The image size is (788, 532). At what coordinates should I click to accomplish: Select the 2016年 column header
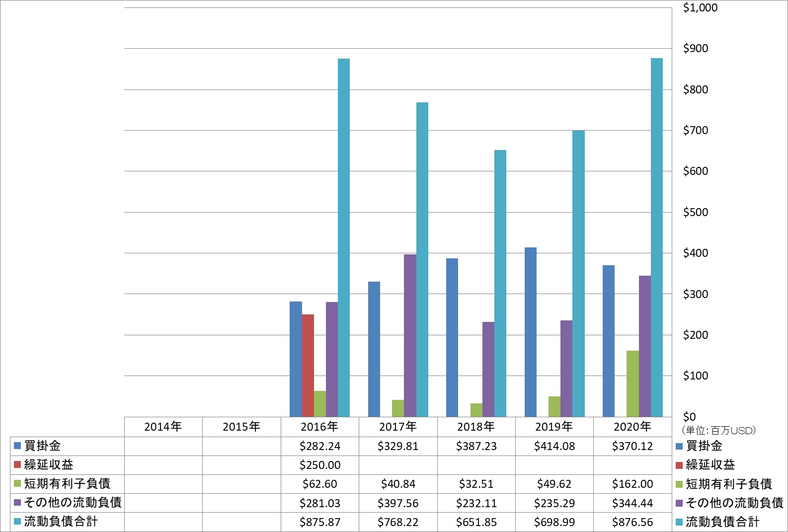tap(319, 427)
